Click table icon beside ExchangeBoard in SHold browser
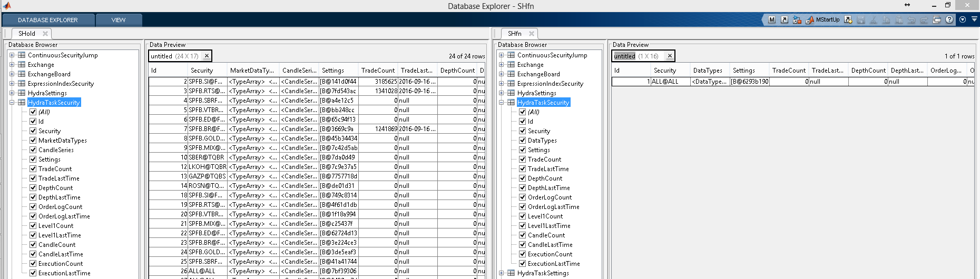 point(22,74)
